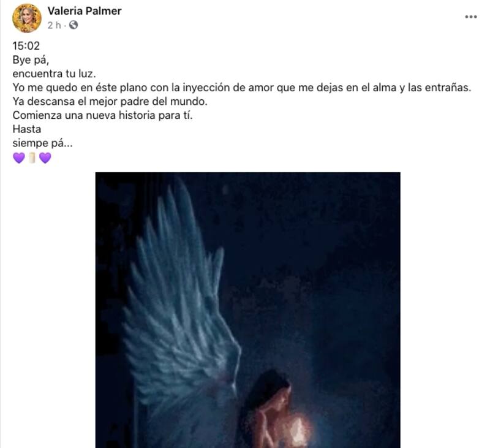This screenshot has width=490, height=448.
Task: Click the globe public-audience icon
Action: coord(73,25)
